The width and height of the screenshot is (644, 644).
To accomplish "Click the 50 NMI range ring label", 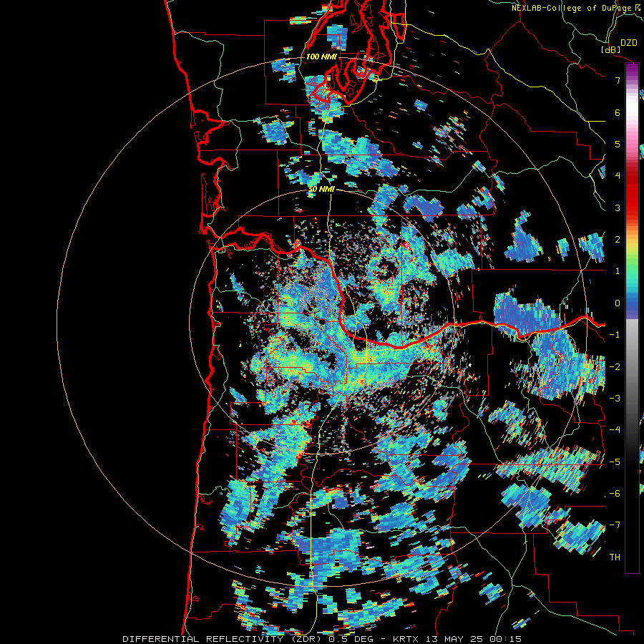I will point(321,190).
